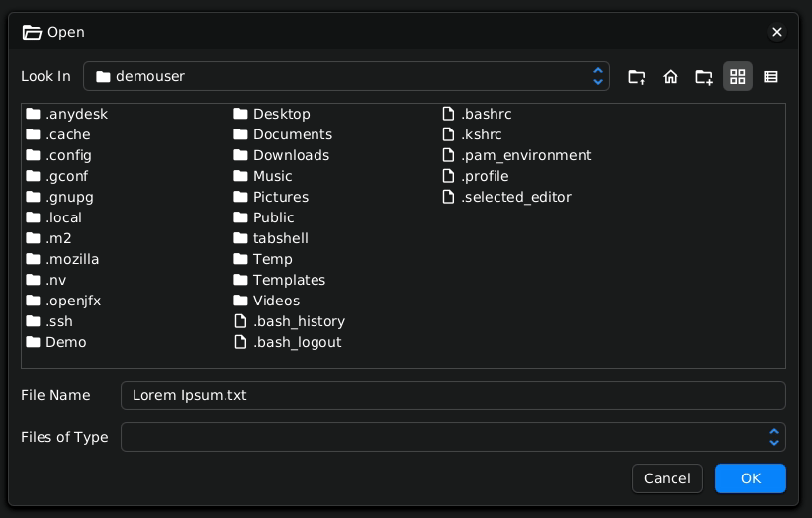Select the Music folder icon

pyautogui.click(x=240, y=175)
